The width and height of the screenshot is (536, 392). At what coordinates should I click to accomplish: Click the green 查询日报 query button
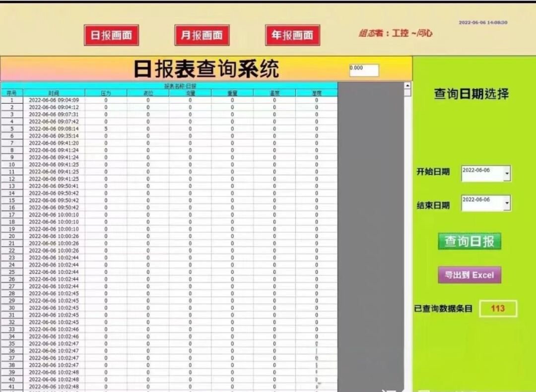pos(469,241)
